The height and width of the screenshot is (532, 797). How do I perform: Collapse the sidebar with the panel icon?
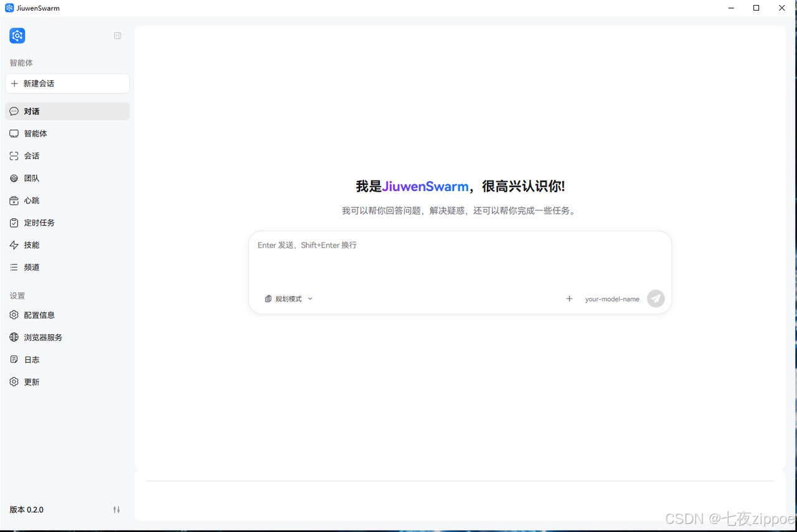(x=118, y=35)
